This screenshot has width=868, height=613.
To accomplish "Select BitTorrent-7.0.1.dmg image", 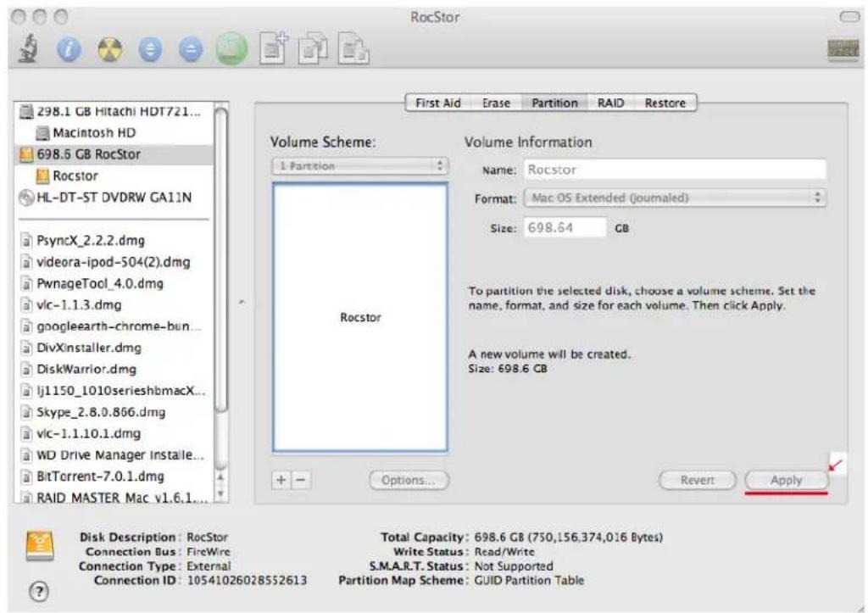I will click(113, 476).
